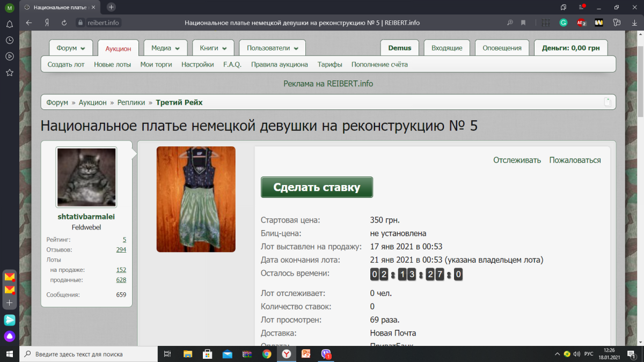This screenshot has width=644, height=362.
Task: Reload the page with refresh icon
Action: click(x=64, y=23)
